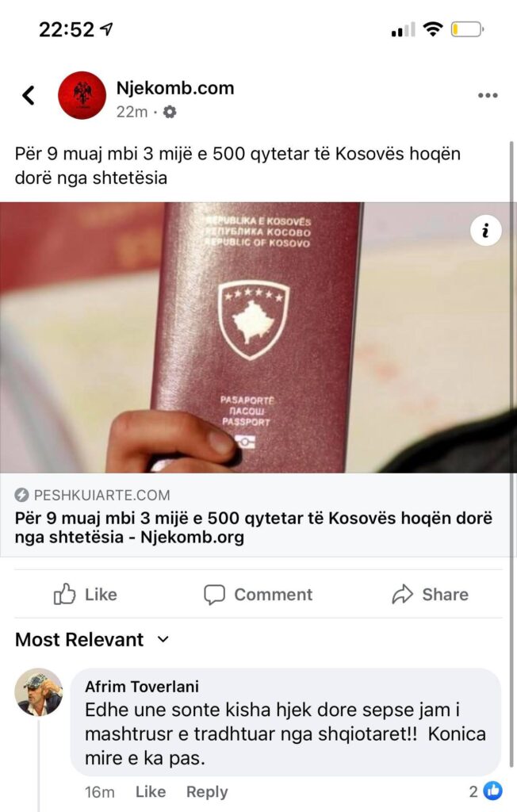Open the Njekomb.com page avatar
Screen dimensions: 517x812
(82, 96)
